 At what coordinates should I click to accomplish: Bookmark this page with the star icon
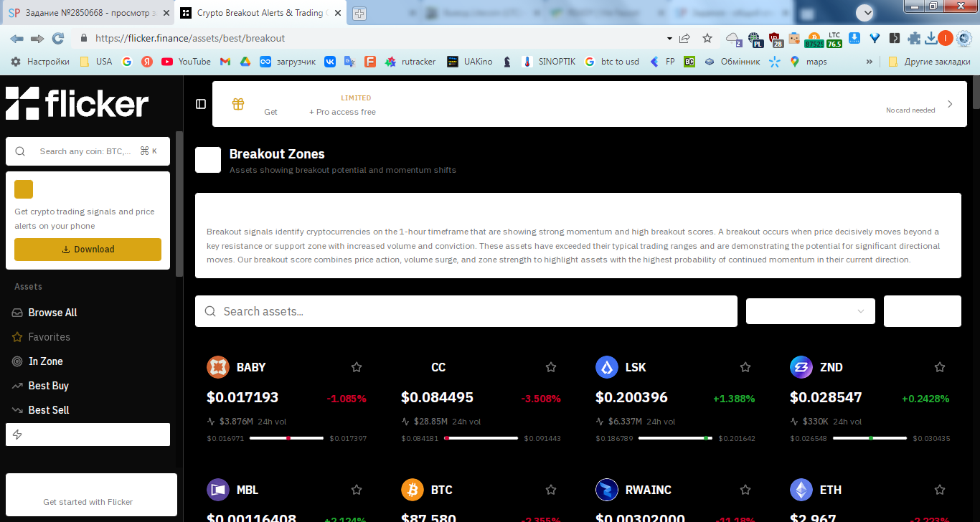point(707,39)
